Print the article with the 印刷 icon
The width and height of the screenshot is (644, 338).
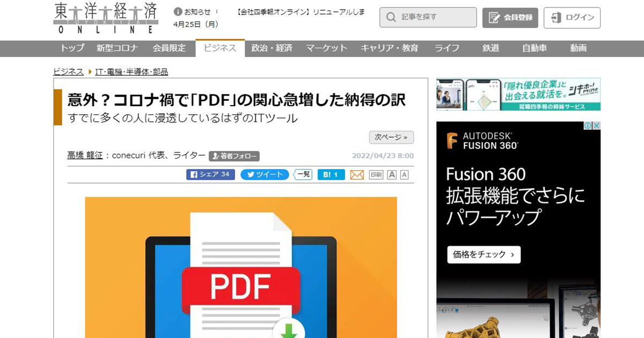[x=376, y=175]
